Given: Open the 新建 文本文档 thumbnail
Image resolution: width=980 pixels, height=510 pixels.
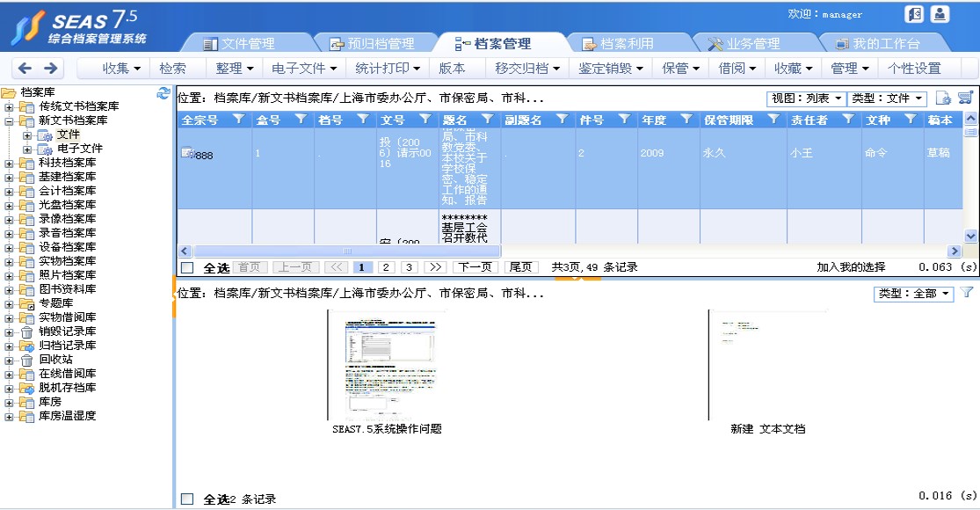Looking at the screenshot, I should (767, 366).
